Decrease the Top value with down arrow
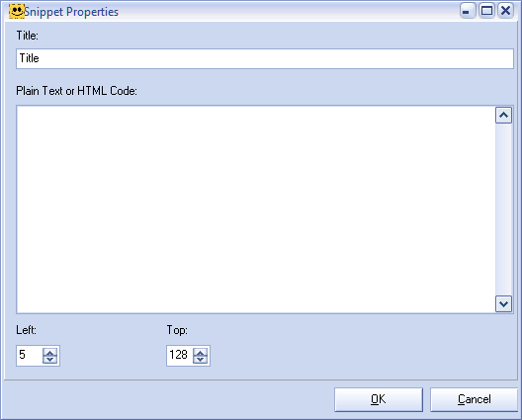The width and height of the screenshot is (522, 420). 200,360
